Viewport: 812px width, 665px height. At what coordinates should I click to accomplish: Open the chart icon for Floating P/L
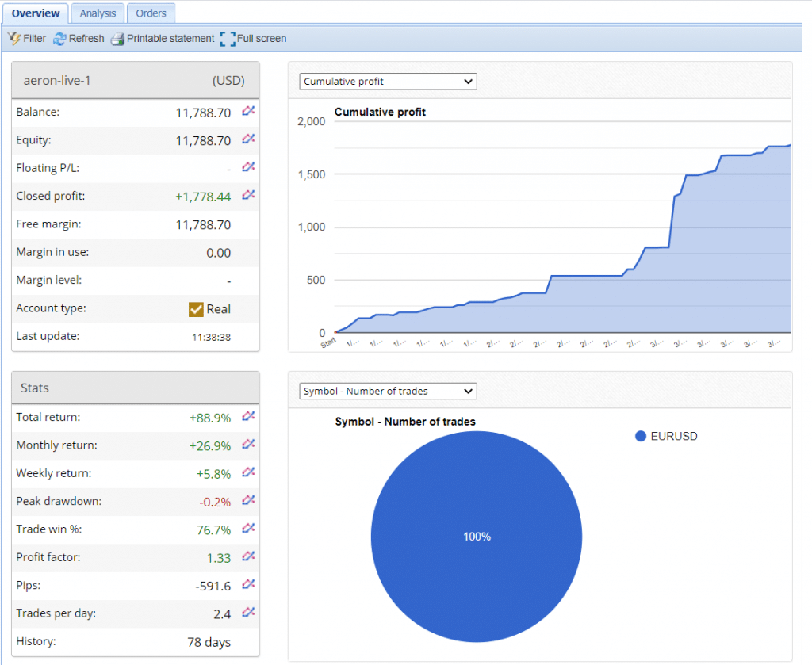pyautogui.click(x=248, y=167)
